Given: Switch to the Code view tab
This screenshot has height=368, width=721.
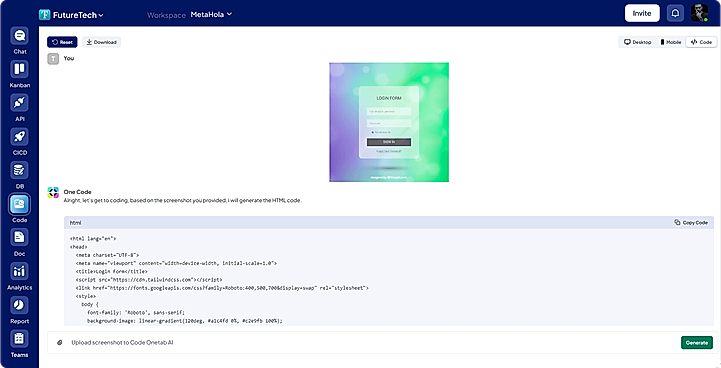Looking at the screenshot, I should (x=701, y=42).
